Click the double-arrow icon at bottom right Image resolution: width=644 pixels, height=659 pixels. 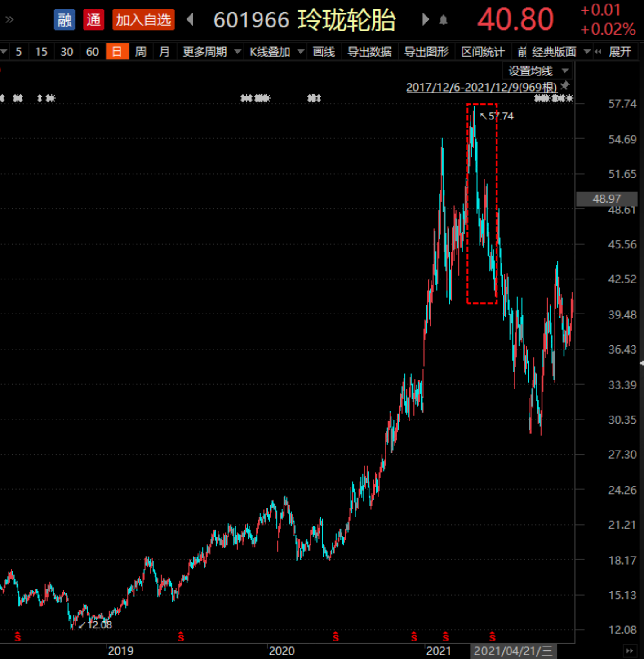(630, 650)
